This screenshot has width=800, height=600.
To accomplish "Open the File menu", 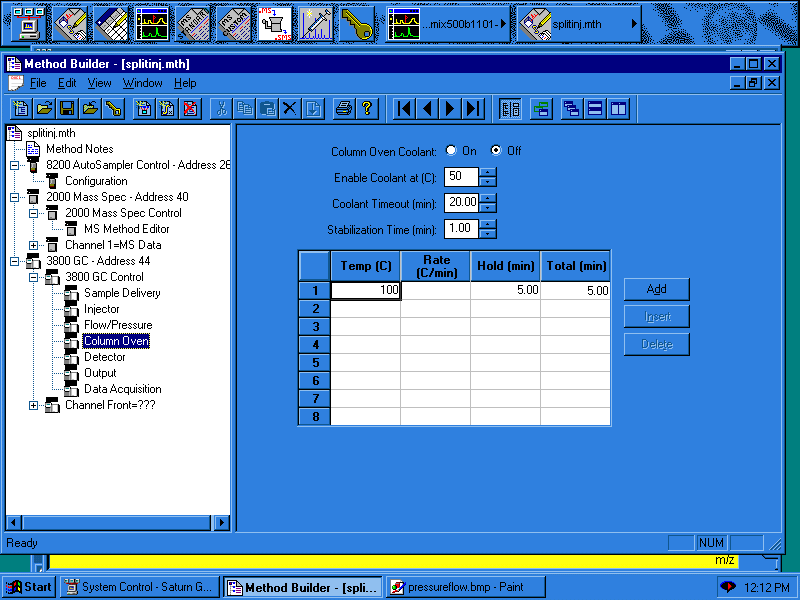I will pyautogui.click(x=38, y=83).
